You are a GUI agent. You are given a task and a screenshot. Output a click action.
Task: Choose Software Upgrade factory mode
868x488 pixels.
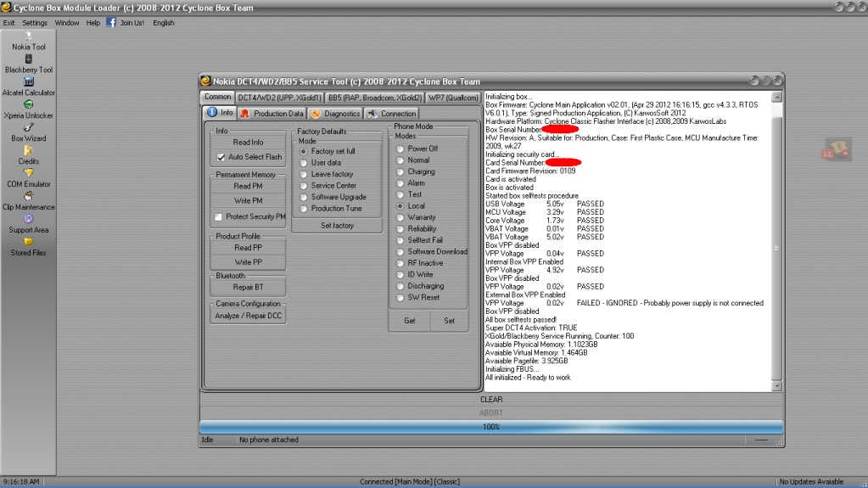[304, 197]
